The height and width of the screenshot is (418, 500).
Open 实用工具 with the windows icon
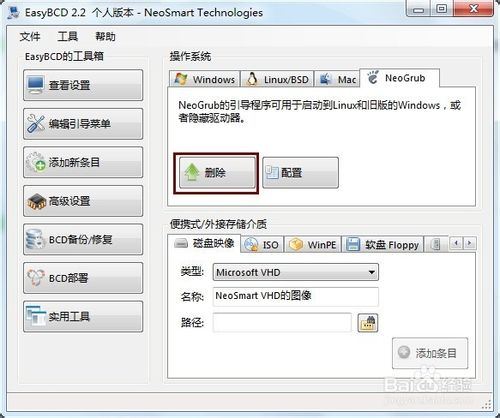(x=83, y=317)
